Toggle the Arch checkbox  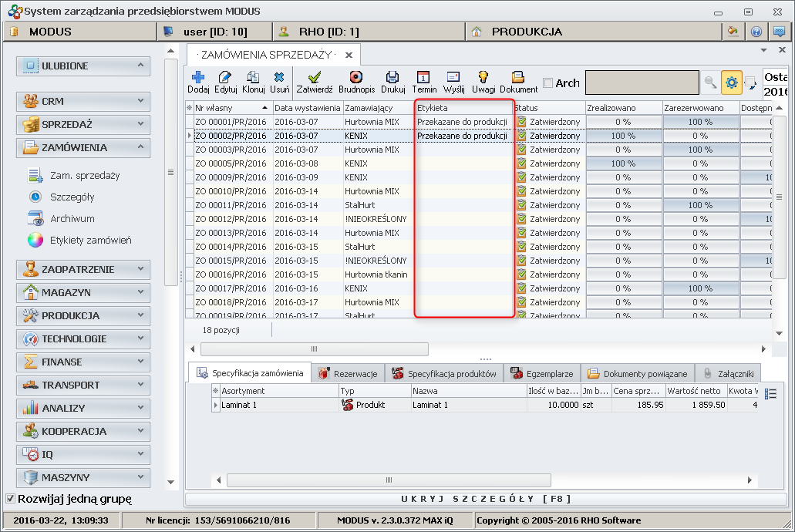(548, 83)
